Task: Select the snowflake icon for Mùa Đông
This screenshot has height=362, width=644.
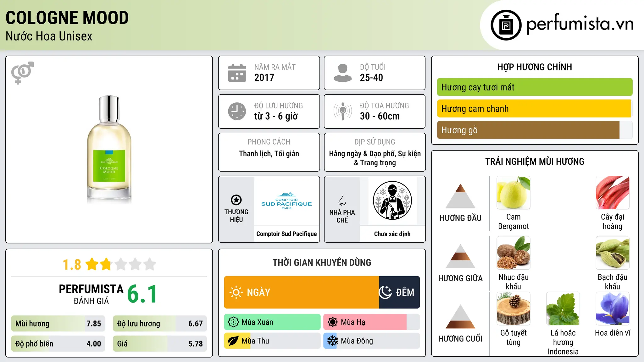Action: coord(332,341)
